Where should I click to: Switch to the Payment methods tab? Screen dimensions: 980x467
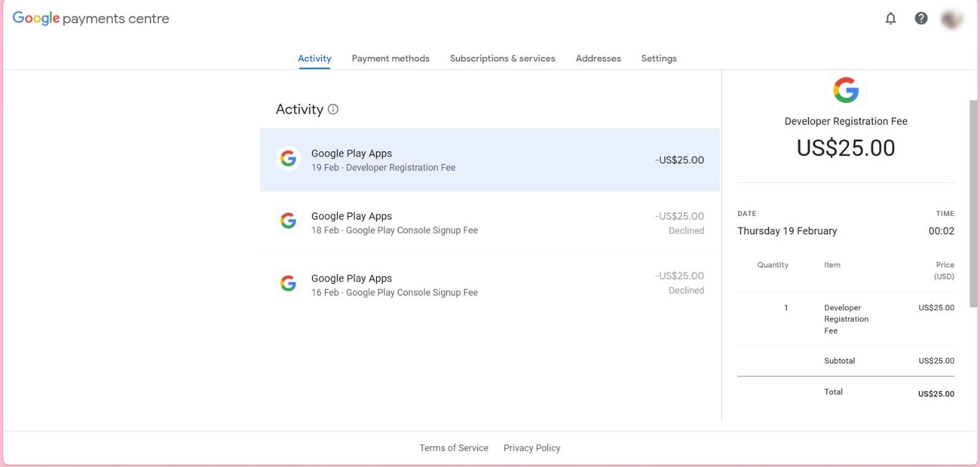tap(391, 59)
